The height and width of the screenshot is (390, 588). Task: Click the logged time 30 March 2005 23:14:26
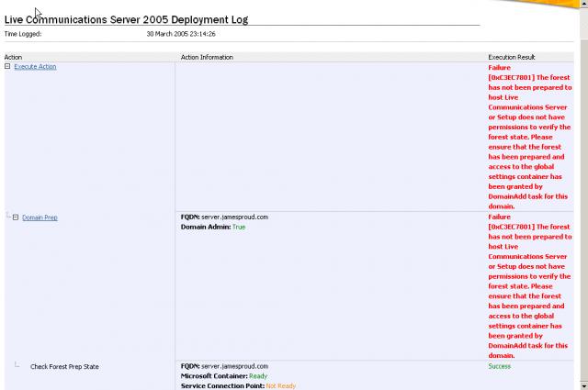[x=181, y=34]
